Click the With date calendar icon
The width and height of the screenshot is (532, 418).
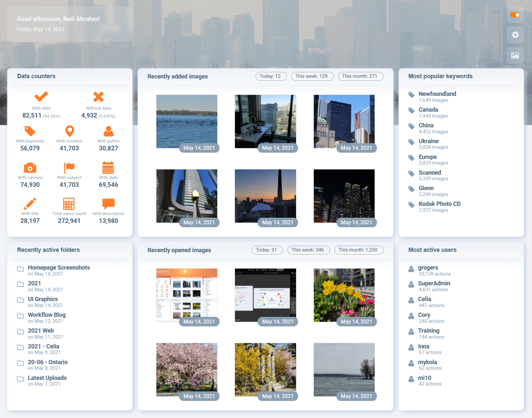tap(108, 167)
